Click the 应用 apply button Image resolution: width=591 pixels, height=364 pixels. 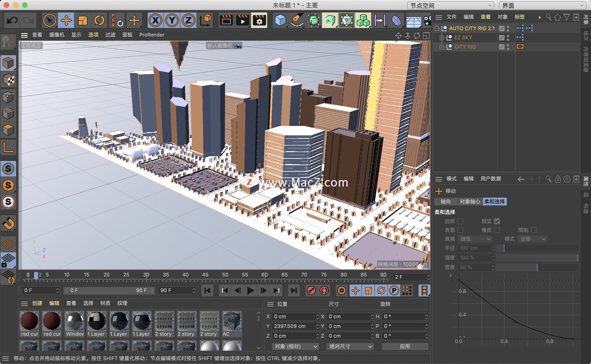coord(405,346)
